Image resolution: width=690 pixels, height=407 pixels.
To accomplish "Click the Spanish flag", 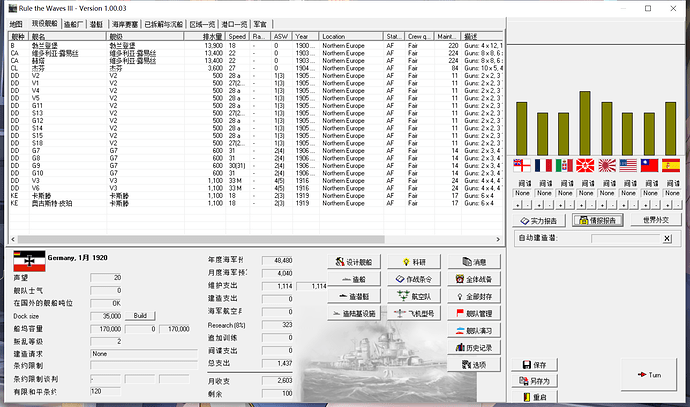I will pyautogui.click(x=671, y=165).
